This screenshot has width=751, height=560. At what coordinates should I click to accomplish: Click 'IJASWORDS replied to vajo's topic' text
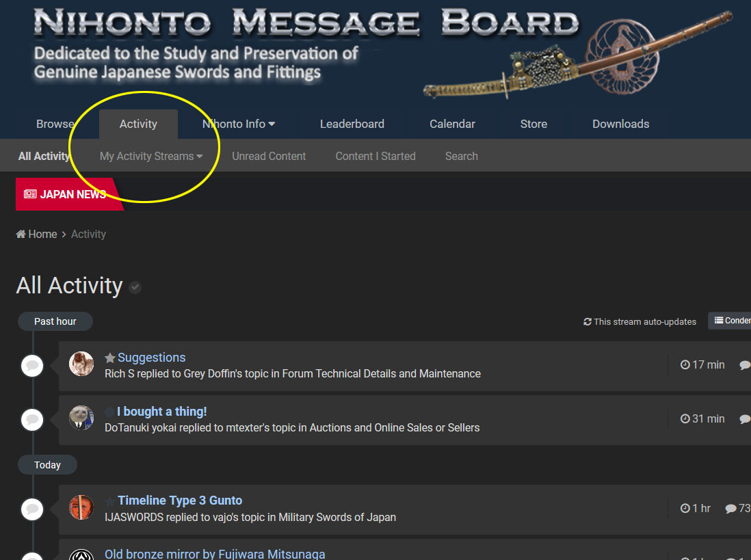pyautogui.click(x=189, y=518)
